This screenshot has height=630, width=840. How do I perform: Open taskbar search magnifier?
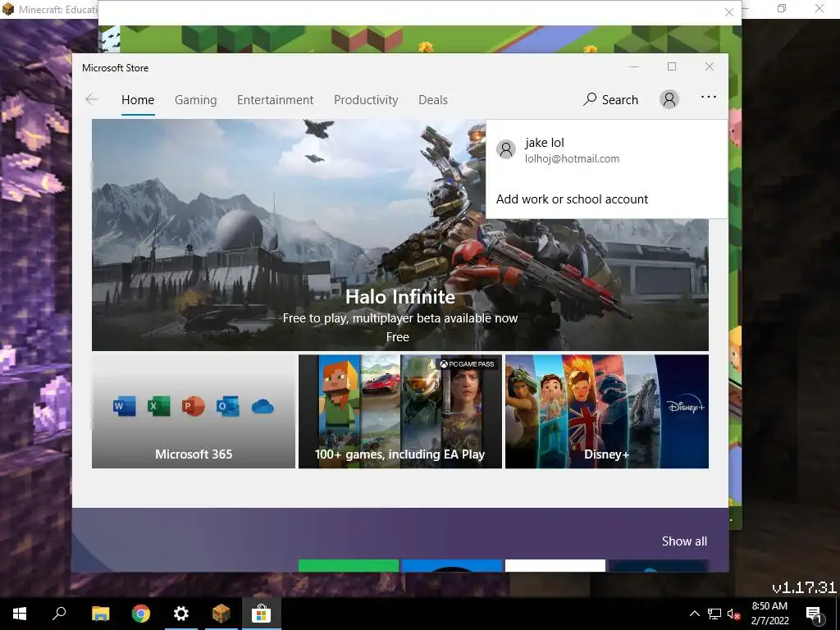click(x=59, y=614)
